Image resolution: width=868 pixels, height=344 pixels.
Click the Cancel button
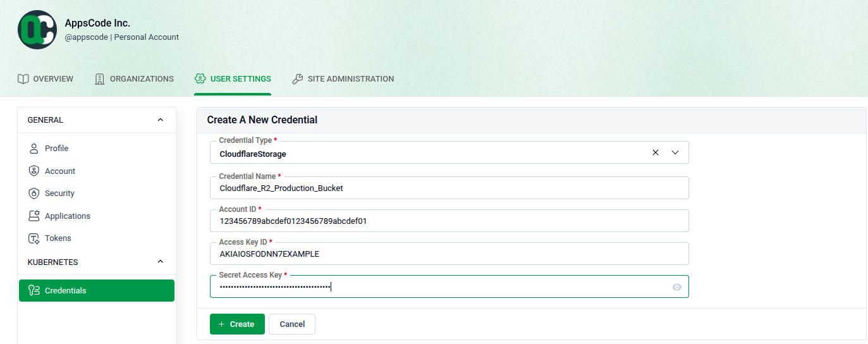[292, 324]
